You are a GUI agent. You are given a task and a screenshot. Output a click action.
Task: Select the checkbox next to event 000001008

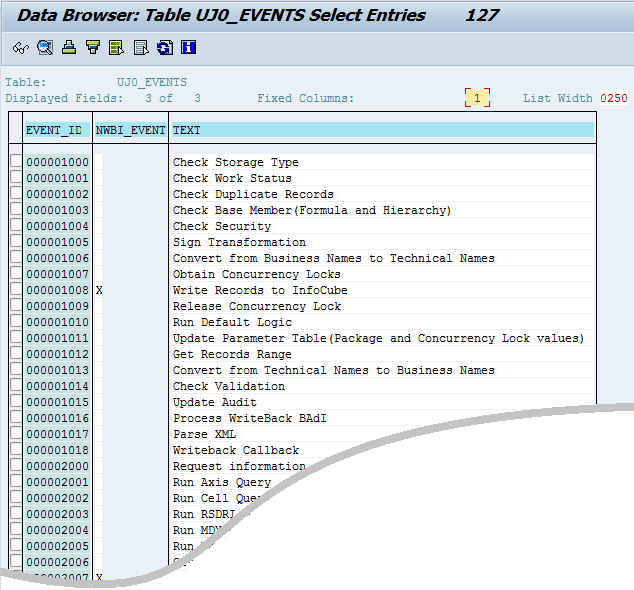pyautogui.click(x=16, y=290)
